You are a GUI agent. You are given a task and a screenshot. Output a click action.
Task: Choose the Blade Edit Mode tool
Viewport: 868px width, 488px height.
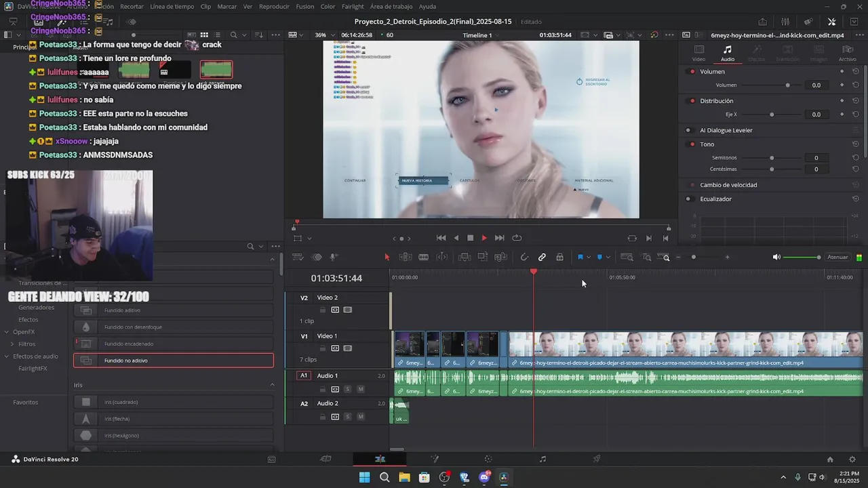(x=423, y=257)
